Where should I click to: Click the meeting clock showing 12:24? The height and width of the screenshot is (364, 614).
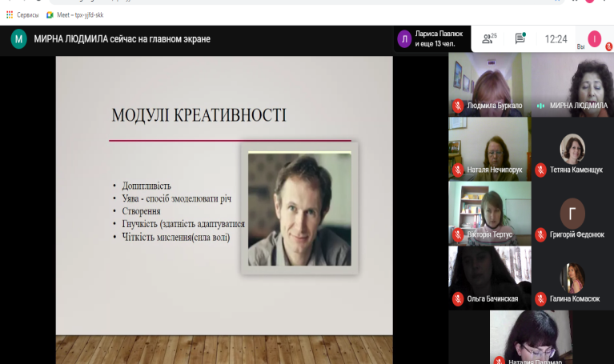tap(556, 38)
